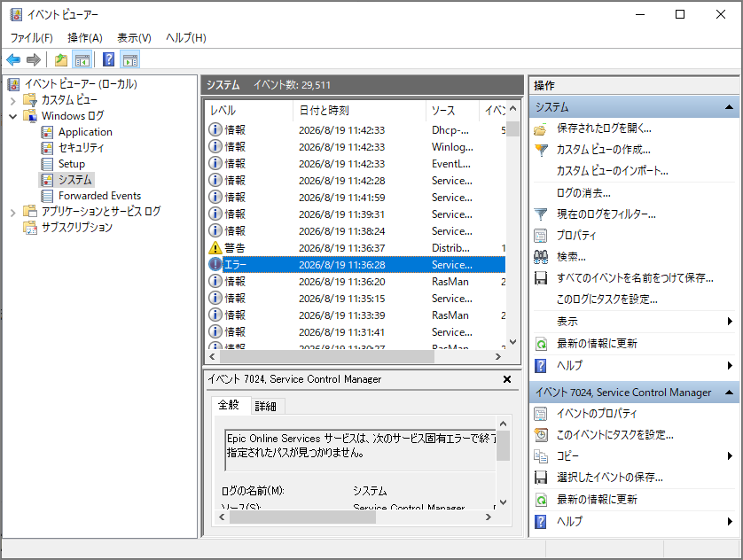Open イベントのプロパティ action
Screen dimensions: 743x560
(597, 413)
